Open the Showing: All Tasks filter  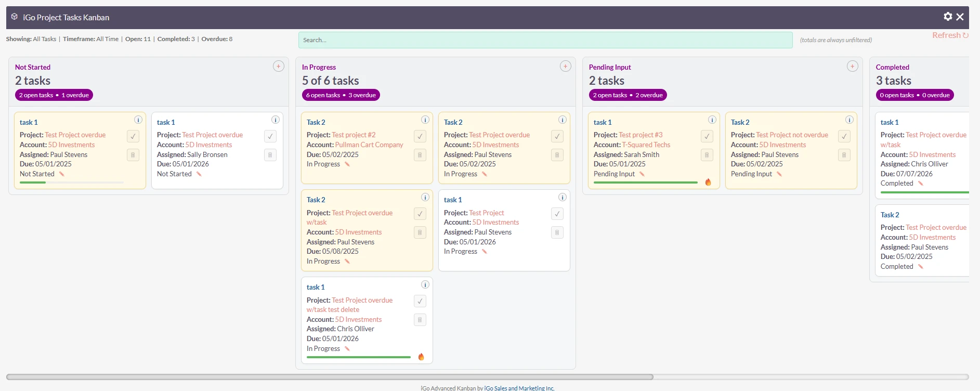point(31,39)
